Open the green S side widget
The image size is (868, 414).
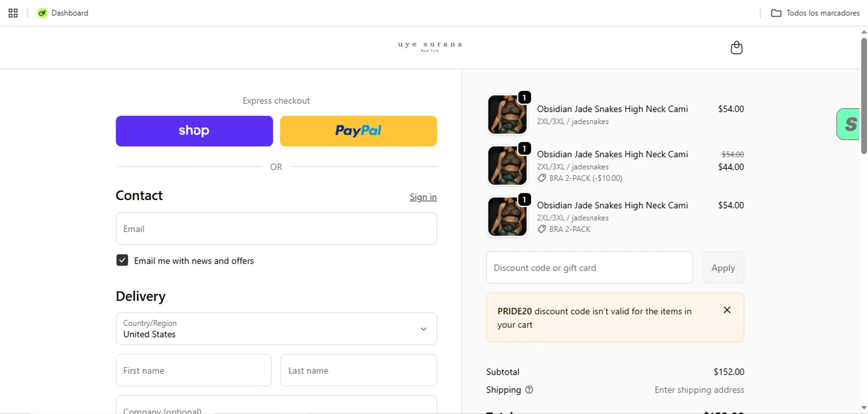(849, 124)
